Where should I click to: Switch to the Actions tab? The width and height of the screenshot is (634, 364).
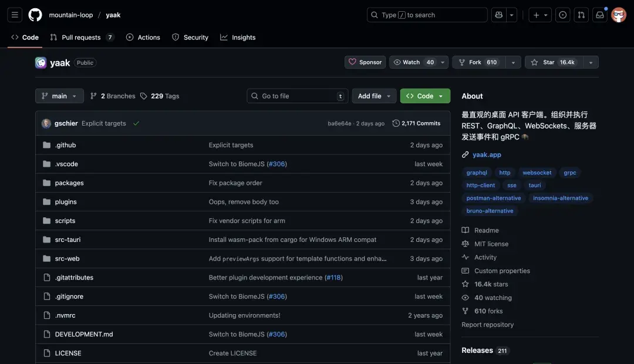click(x=143, y=37)
